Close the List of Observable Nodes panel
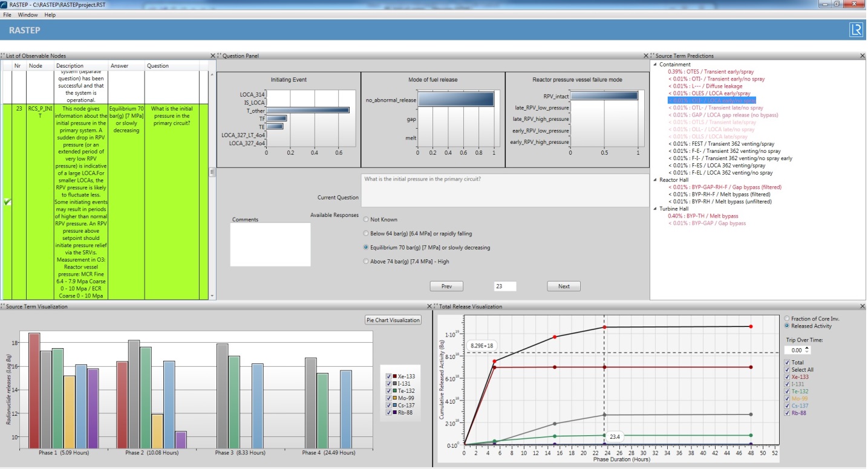The image size is (868, 469). click(212, 56)
